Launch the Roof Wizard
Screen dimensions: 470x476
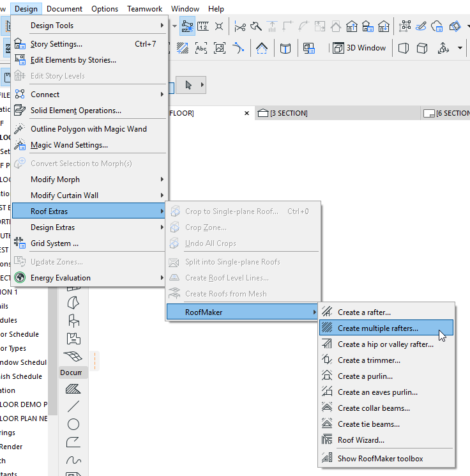pos(386,440)
